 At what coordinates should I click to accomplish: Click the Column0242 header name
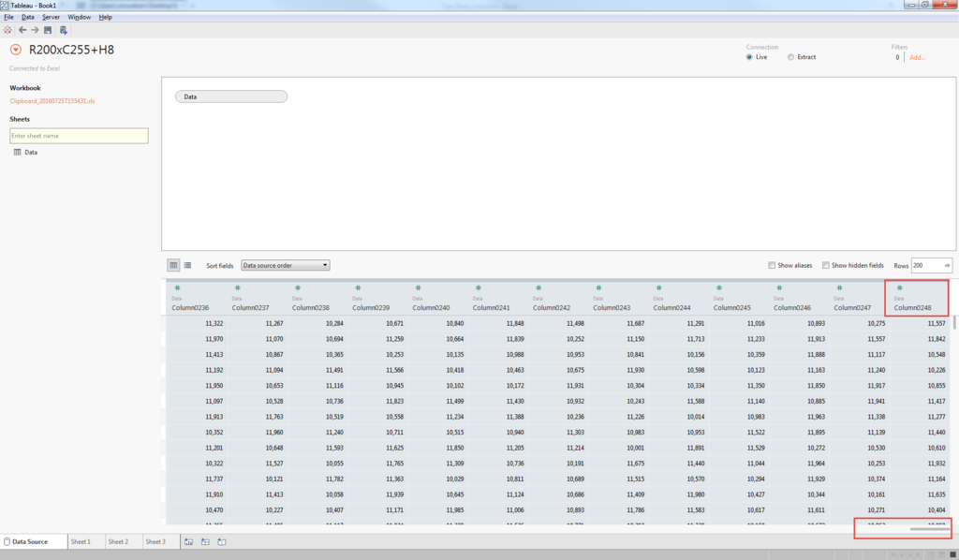point(552,307)
